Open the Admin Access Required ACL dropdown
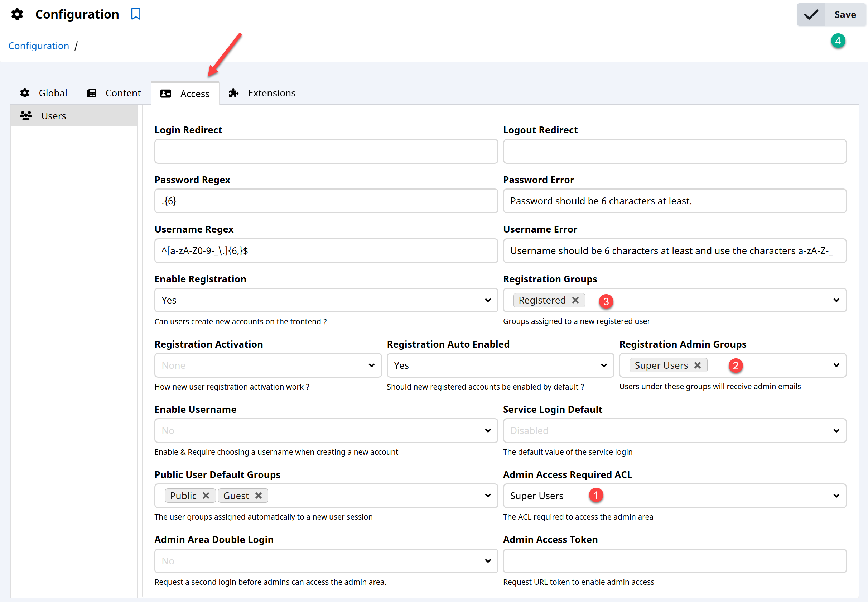 675,496
